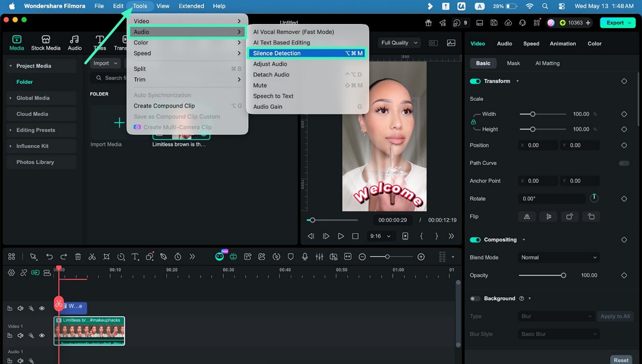Open the Photos Library section
642x364 pixels.
(x=41, y=162)
